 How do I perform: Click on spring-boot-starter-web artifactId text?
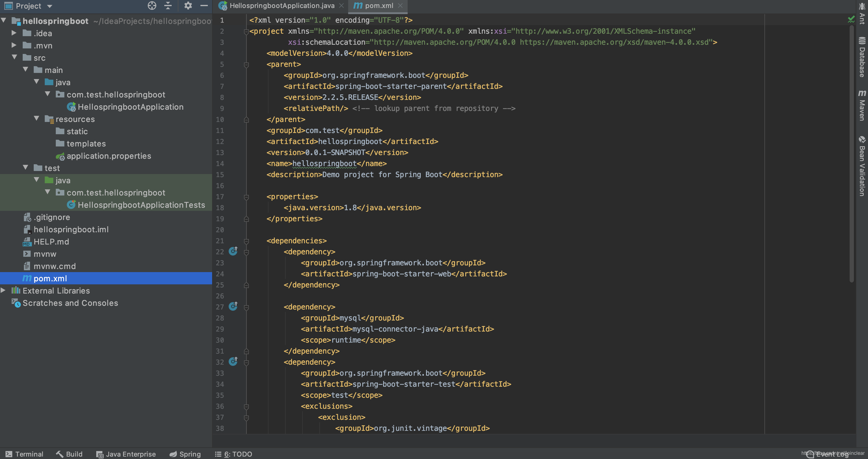click(402, 274)
